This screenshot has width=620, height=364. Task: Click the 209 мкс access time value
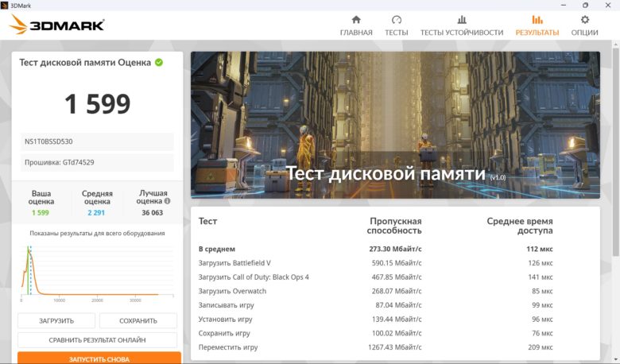point(541,347)
